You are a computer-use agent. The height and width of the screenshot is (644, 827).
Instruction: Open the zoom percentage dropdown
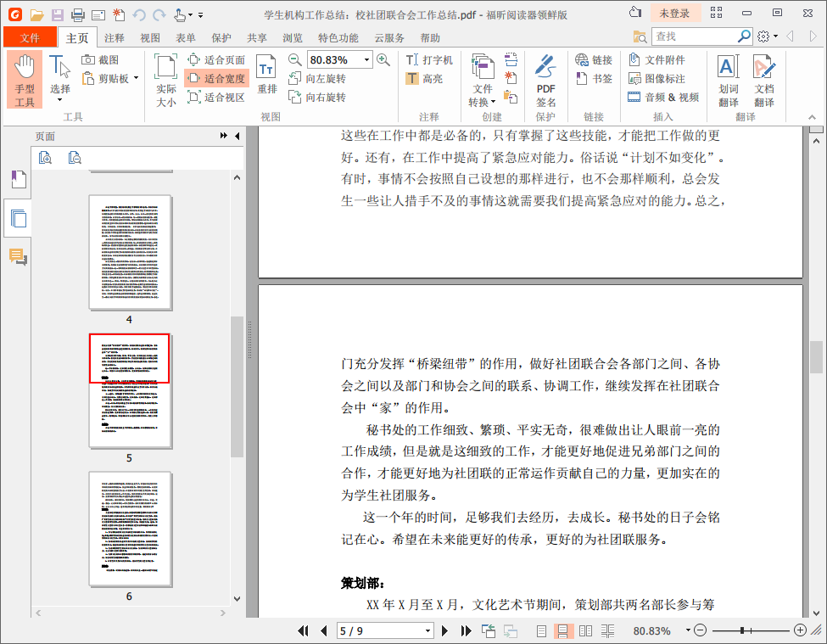pos(367,59)
